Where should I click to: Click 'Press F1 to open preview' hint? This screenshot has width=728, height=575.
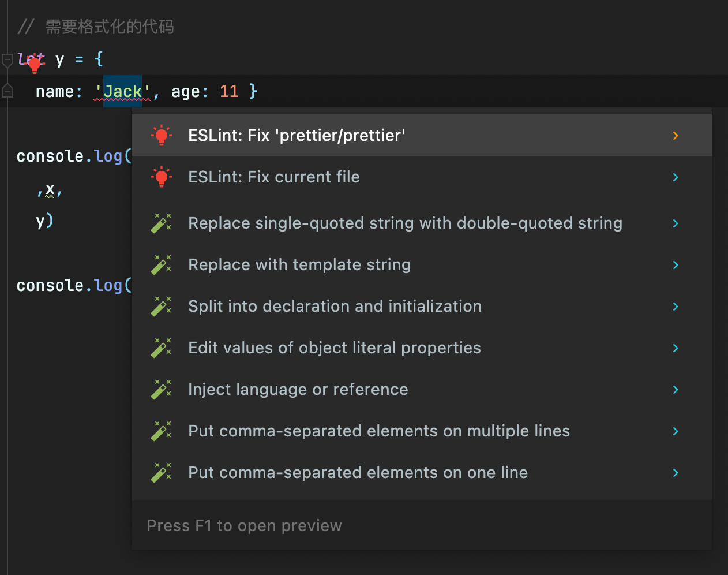(x=245, y=525)
